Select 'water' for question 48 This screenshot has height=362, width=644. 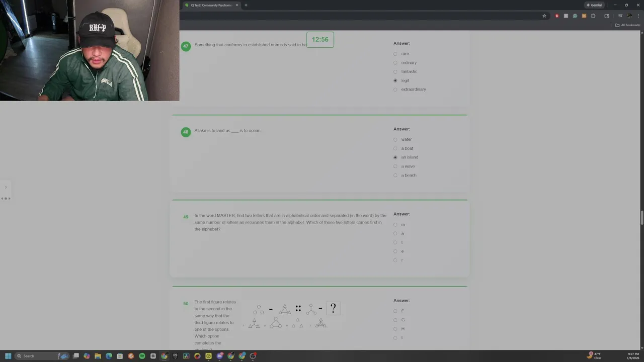(395, 139)
